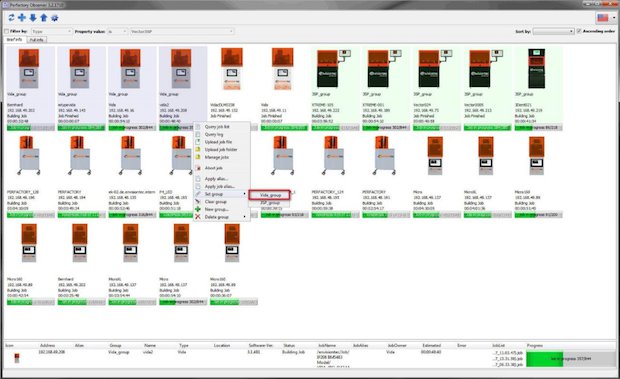Click the small printer icon in details row
620x379 pixels.
(x=17, y=358)
